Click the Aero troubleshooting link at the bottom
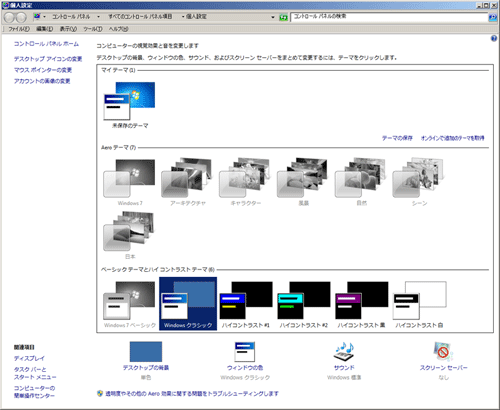 point(192,394)
